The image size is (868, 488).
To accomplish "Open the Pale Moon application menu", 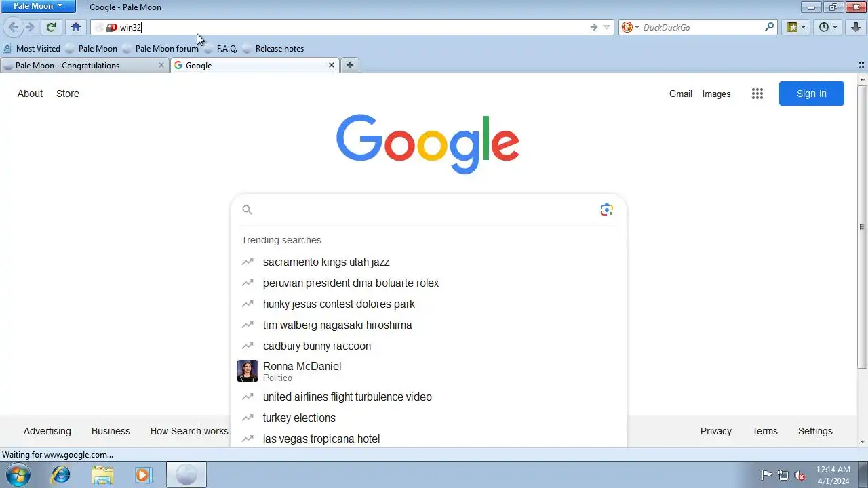I will click(38, 6).
